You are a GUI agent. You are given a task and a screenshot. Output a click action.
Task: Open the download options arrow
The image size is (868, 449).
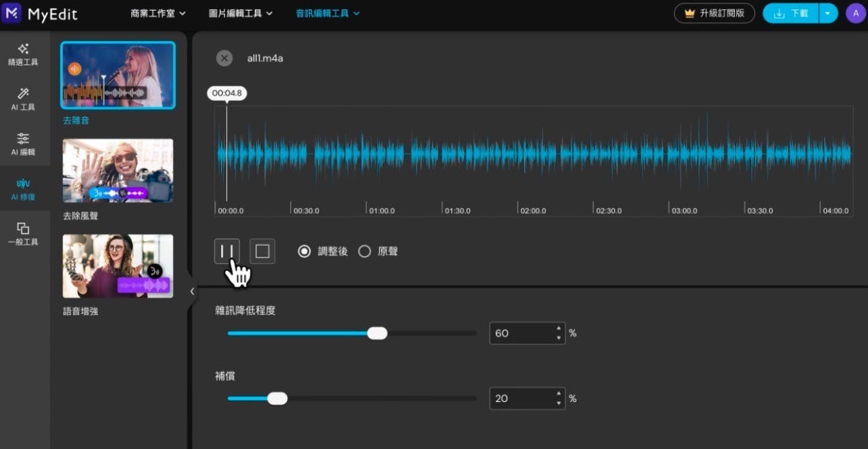828,13
